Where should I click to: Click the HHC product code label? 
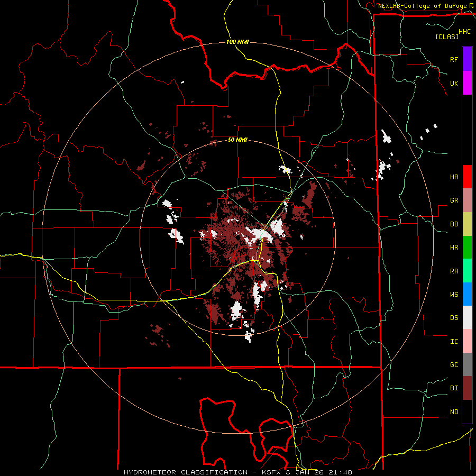click(x=465, y=32)
